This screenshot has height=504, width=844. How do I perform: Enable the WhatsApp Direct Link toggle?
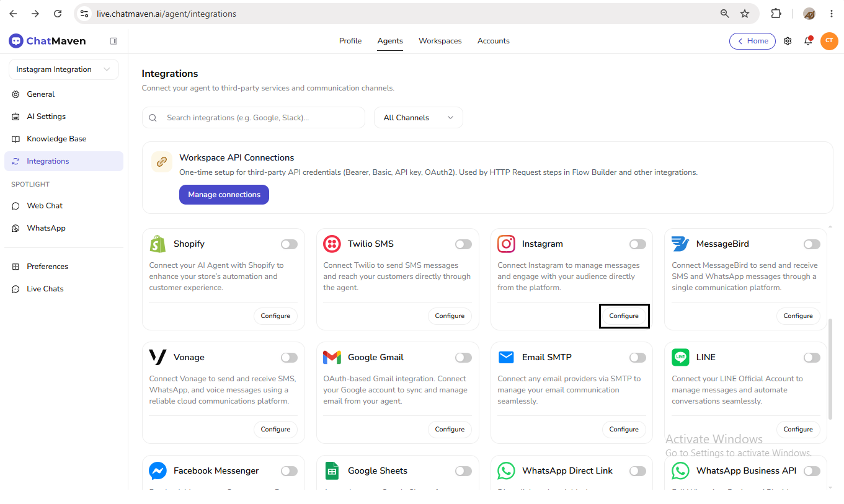pyautogui.click(x=637, y=471)
